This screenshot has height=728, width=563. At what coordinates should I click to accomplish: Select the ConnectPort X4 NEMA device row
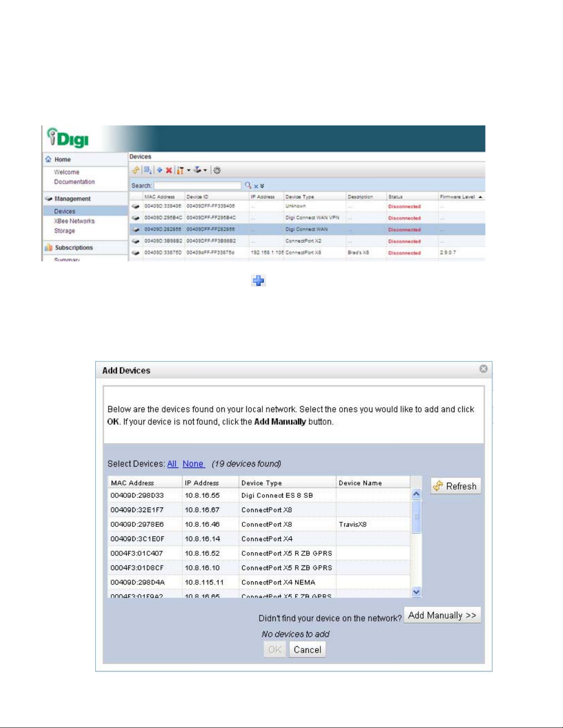[259, 582]
